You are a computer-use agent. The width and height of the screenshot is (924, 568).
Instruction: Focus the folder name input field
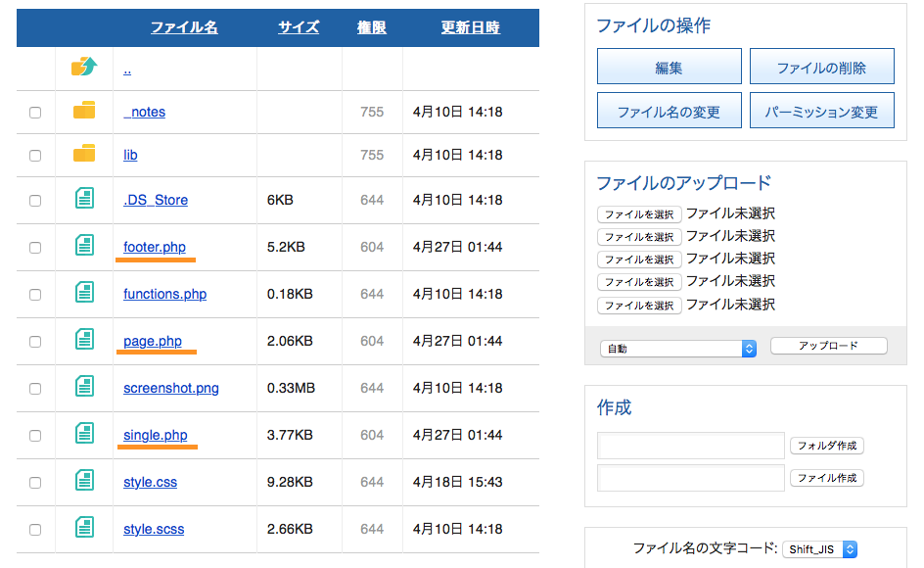point(691,446)
